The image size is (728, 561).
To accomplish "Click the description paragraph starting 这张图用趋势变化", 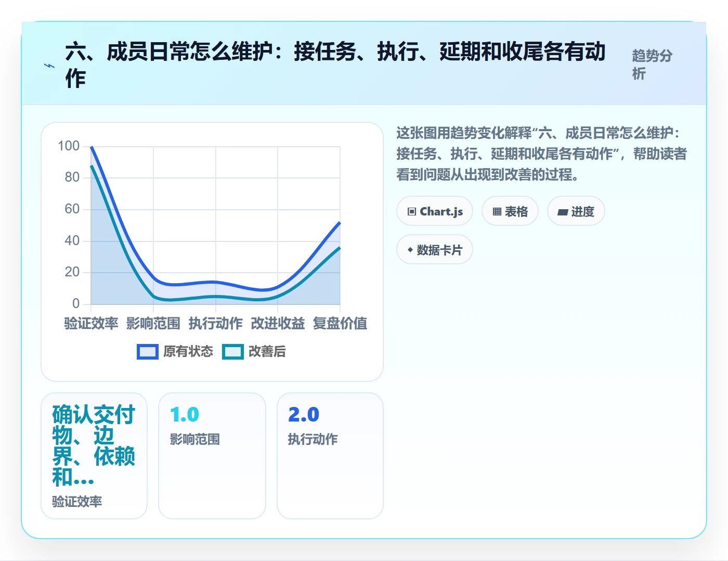I will coord(541,154).
